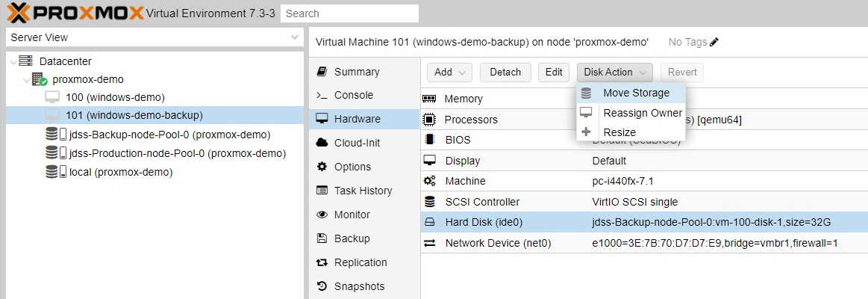Viewport: 868px width, 299px height.
Task: Click the Replication arrows icon
Action: pyautogui.click(x=322, y=262)
